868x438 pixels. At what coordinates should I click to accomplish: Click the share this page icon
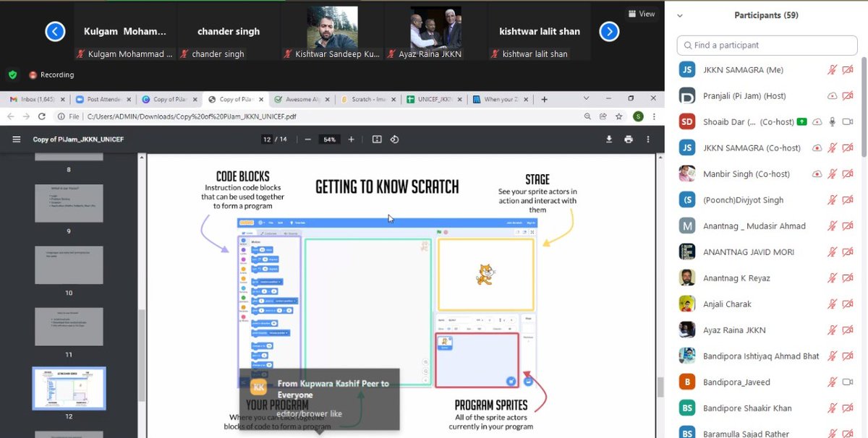point(603,116)
